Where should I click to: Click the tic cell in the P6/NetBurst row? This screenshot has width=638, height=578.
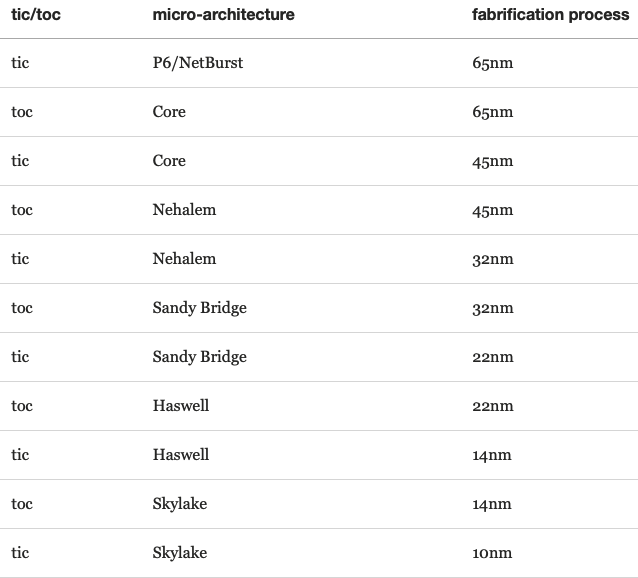click(x=20, y=63)
